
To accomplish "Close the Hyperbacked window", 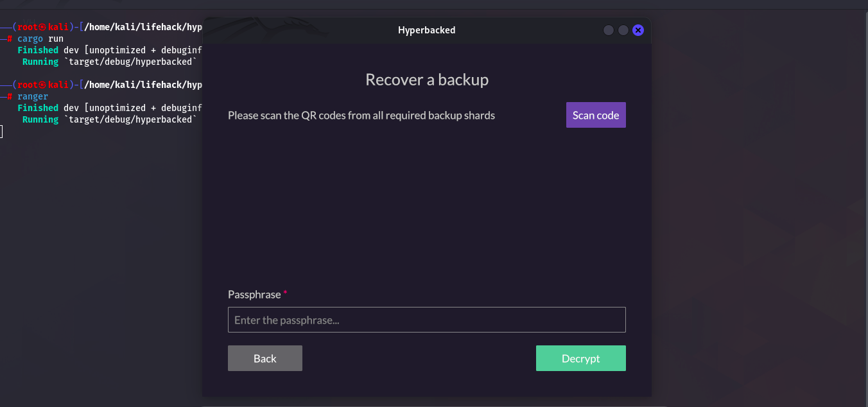I will pyautogui.click(x=638, y=30).
